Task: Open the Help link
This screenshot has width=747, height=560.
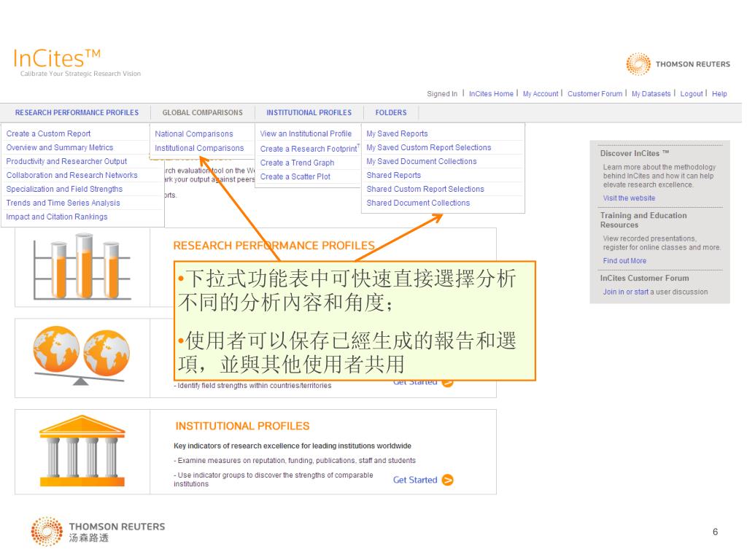Action: click(719, 94)
